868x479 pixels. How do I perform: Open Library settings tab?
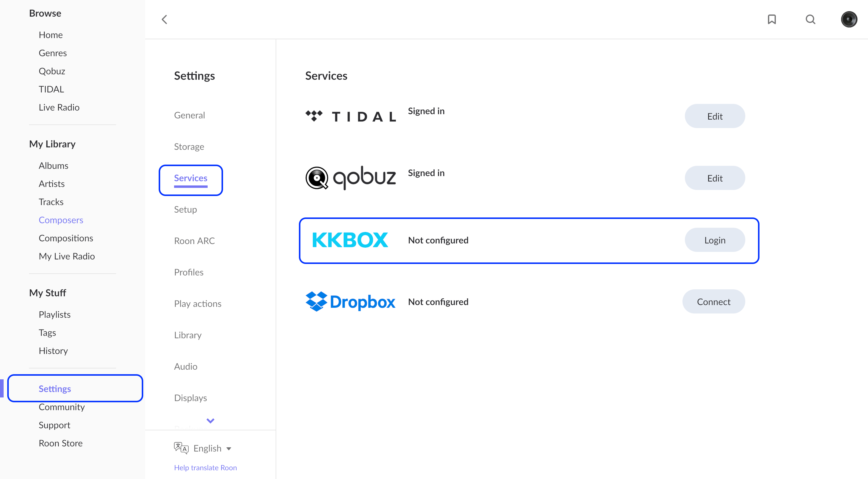[x=188, y=335]
